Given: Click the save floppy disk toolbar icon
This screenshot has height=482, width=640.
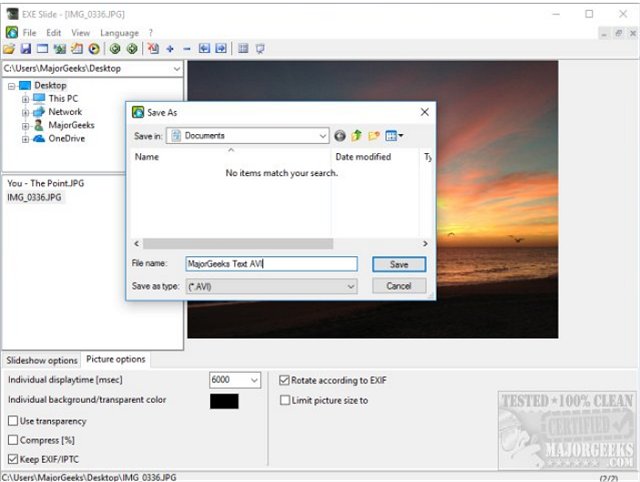Looking at the screenshot, I should [26, 49].
